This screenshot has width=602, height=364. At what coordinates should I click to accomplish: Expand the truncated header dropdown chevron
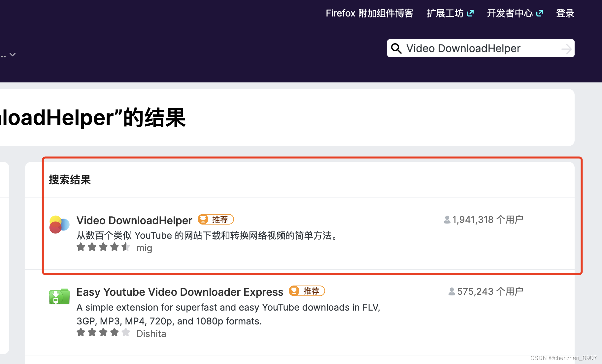tap(13, 54)
